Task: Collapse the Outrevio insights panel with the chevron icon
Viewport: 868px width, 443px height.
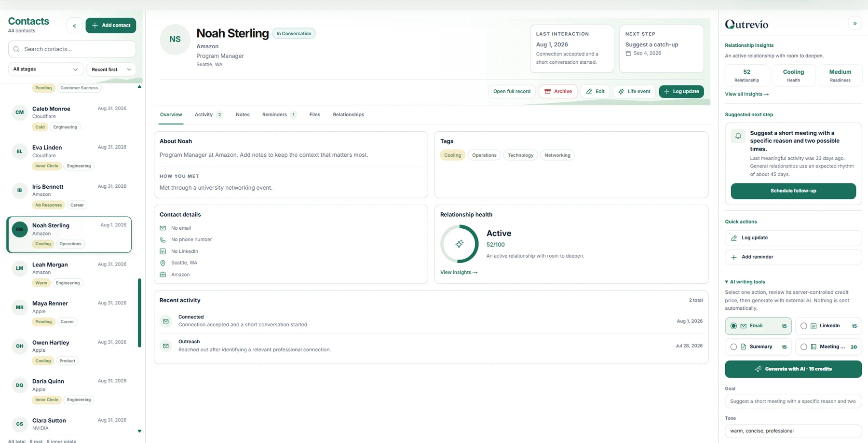Action: click(x=854, y=23)
